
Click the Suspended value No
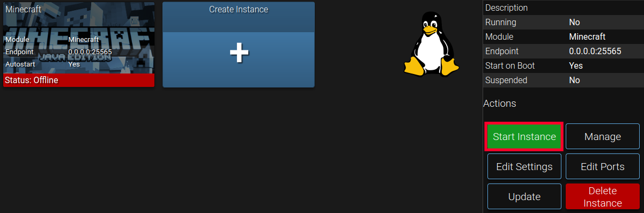574,80
